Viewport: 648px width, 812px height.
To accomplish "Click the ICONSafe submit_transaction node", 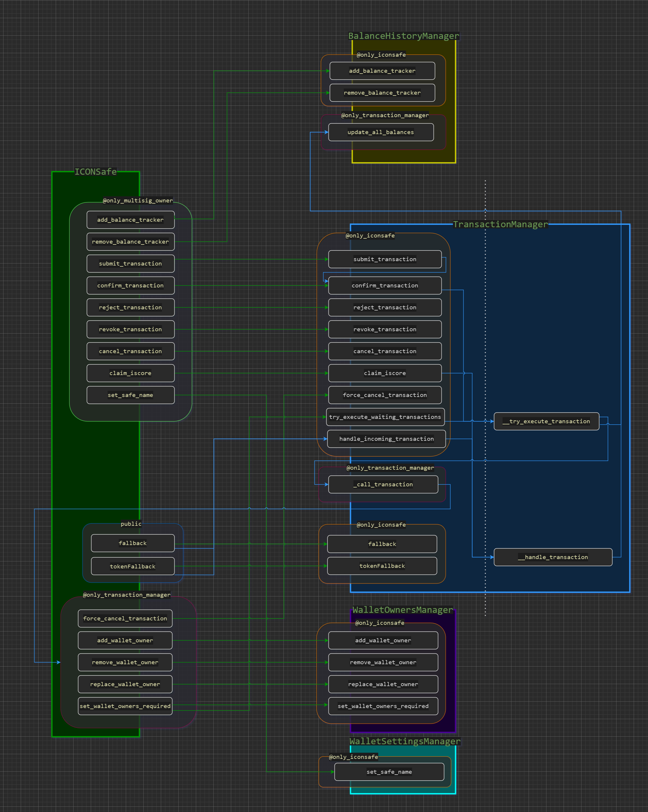I will tap(130, 264).
